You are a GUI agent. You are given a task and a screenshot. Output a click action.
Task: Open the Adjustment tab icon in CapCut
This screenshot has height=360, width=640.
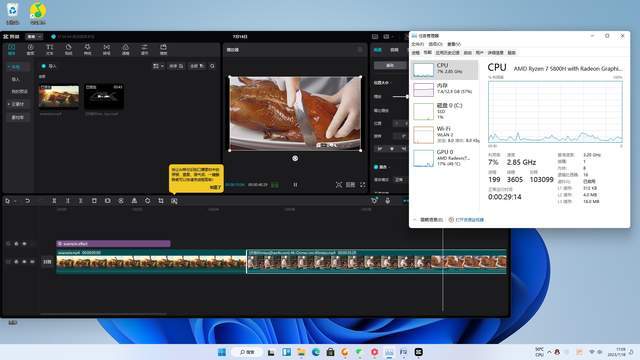144,49
